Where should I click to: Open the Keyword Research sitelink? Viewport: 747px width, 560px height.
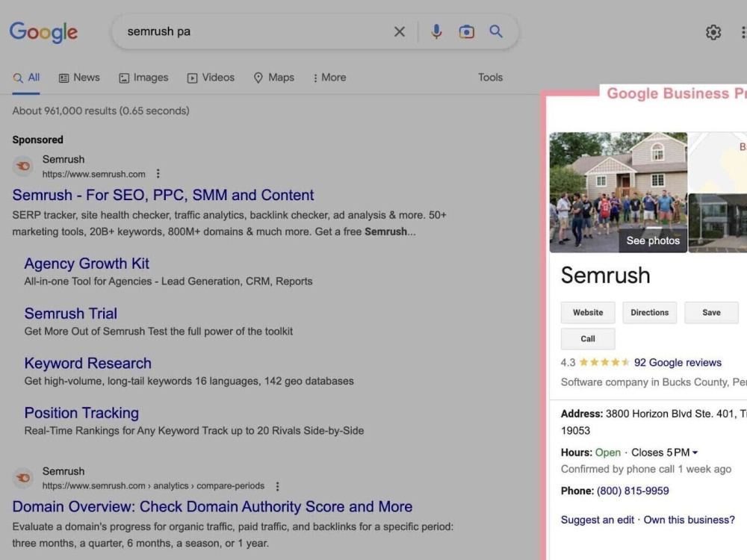(x=87, y=364)
